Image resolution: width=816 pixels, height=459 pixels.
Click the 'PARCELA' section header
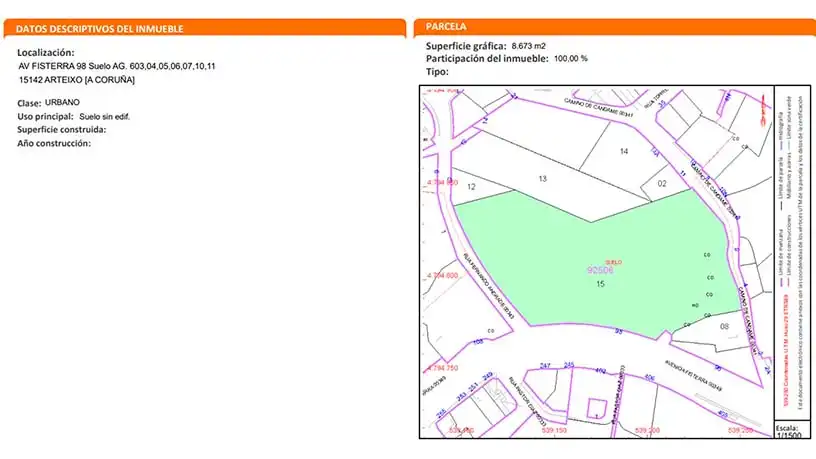point(446,27)
